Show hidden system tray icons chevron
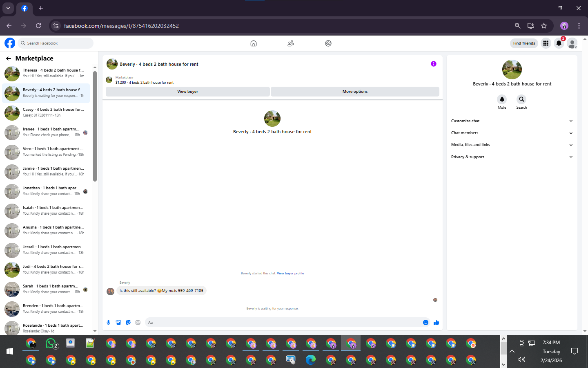The width and height of the screenshot is (588, 368). tap(512, 351)
